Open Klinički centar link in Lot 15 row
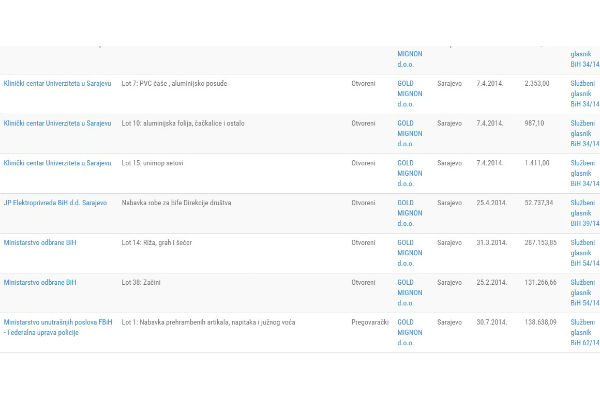Screen dimensions: 600x400 click(57, 163)
